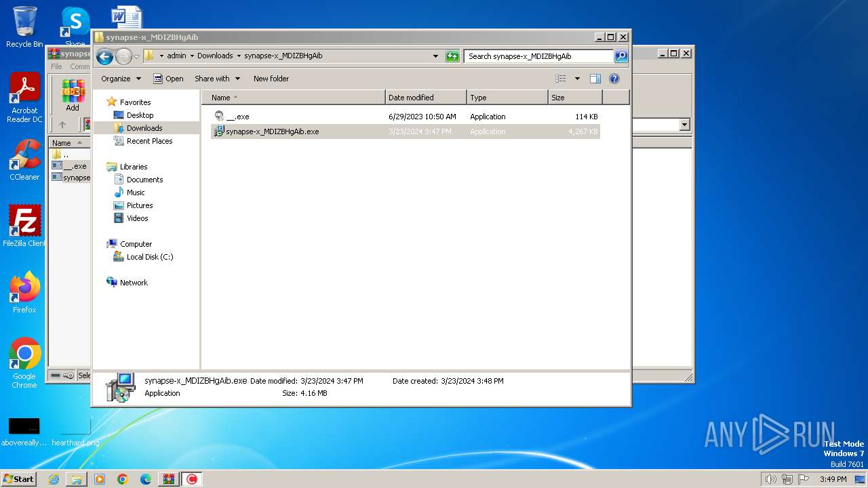Viewport: 868px width, 488px height.
Task: Open the Recycle Bin desktop icon
Action: click(24, 27)
